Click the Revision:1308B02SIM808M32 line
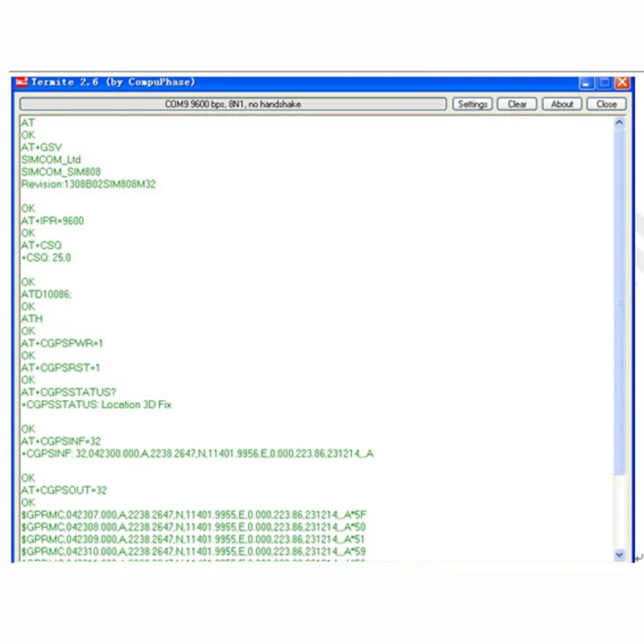Viewport: 644px width, 644px height. [89, 184]
